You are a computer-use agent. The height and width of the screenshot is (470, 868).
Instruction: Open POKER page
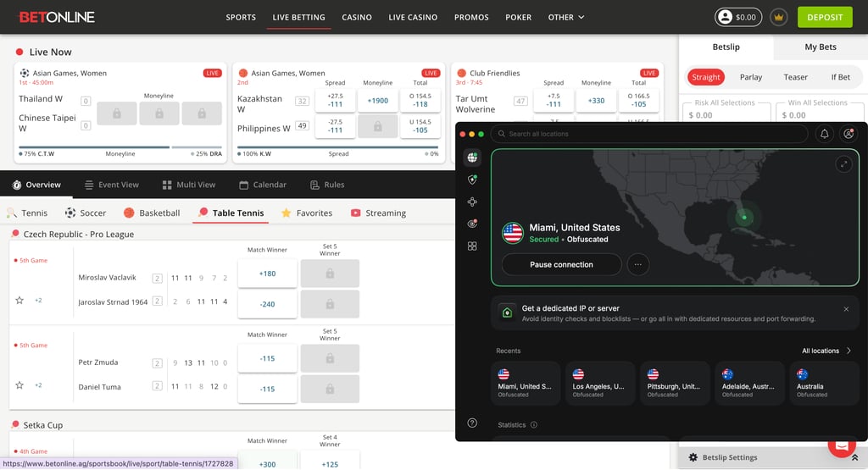click(x=518, y=17)
